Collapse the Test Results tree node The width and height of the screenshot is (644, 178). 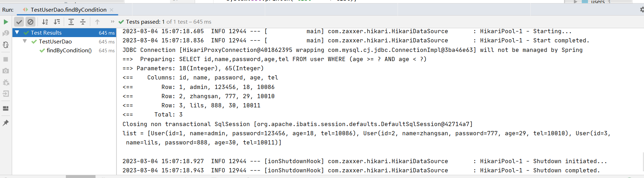(x=17, y=32)
